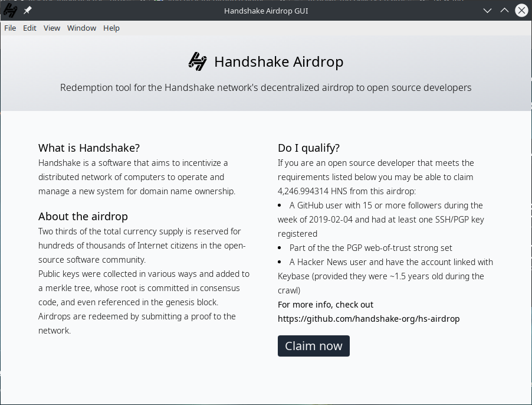Click the app icon in the title bar
The width and height of the screenshot is (532, 405).
[x=10, y=11]
